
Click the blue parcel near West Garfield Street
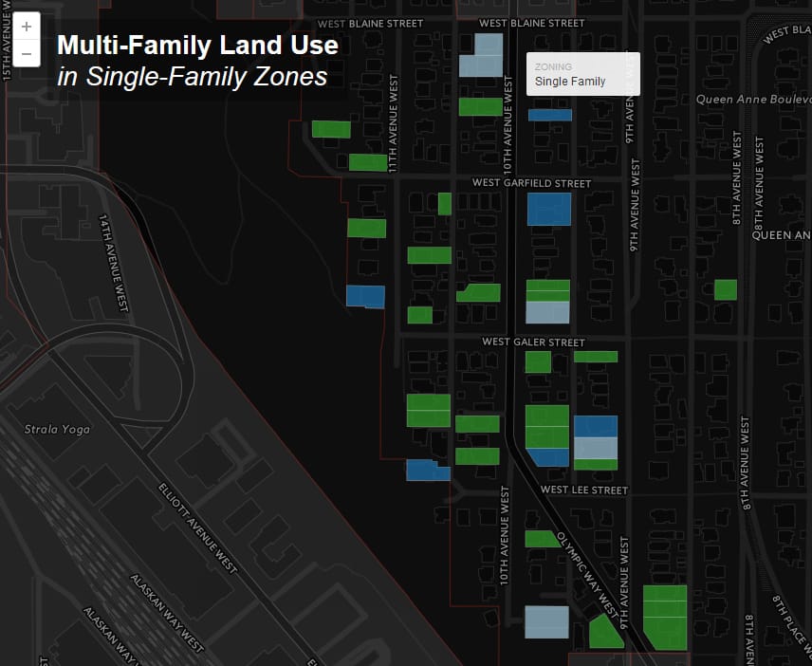coord(549,208)
